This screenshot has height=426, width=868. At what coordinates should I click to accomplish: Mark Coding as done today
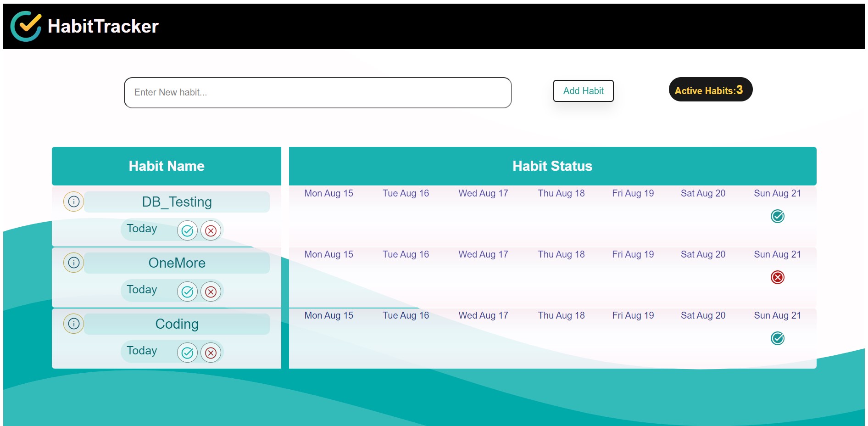click(187, 353)
